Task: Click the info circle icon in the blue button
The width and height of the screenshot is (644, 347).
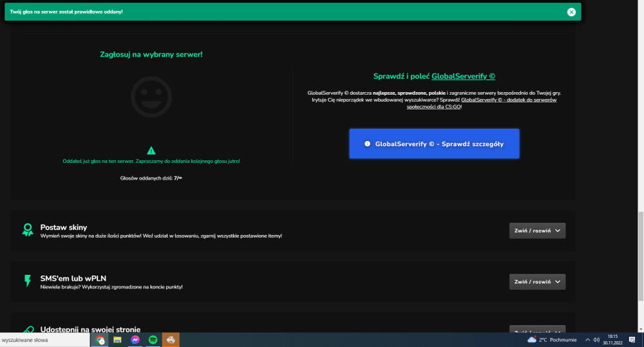Action: tap(367, 144)
